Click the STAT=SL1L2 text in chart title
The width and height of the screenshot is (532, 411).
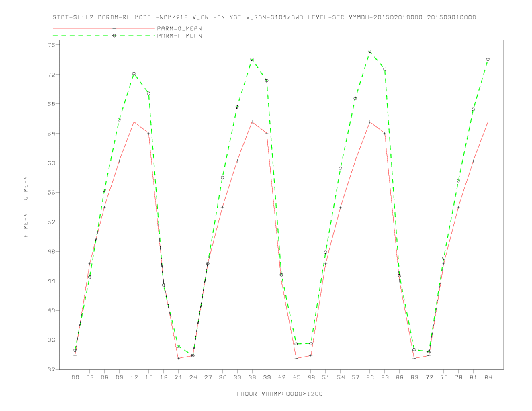tap(73, 17)
